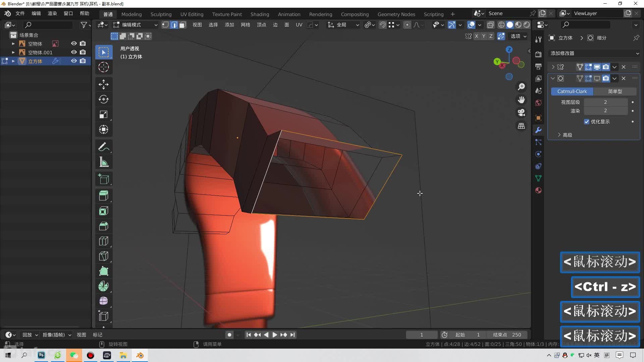Click the viewport zoom magnifier icon
This screenshot has width=644, height=362.
521,87
